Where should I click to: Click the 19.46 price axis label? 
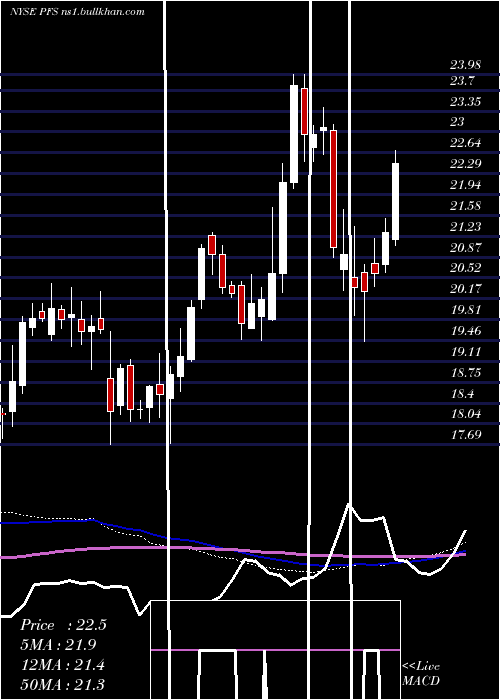tap(465, 331)
